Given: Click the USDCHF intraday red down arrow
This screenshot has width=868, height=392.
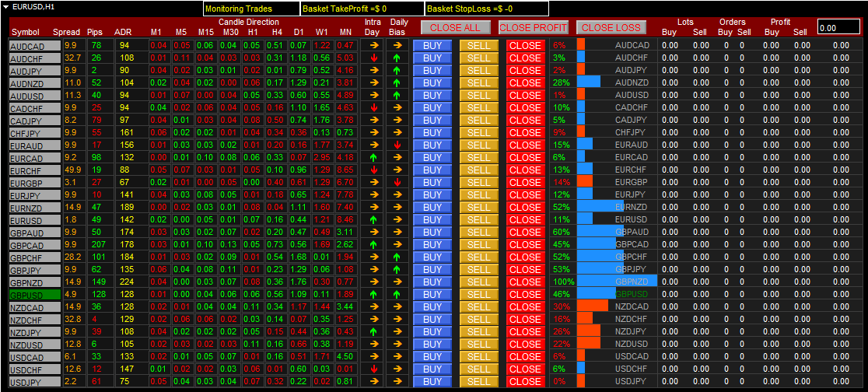Looking at the screenshot, I should coord(373,369).
